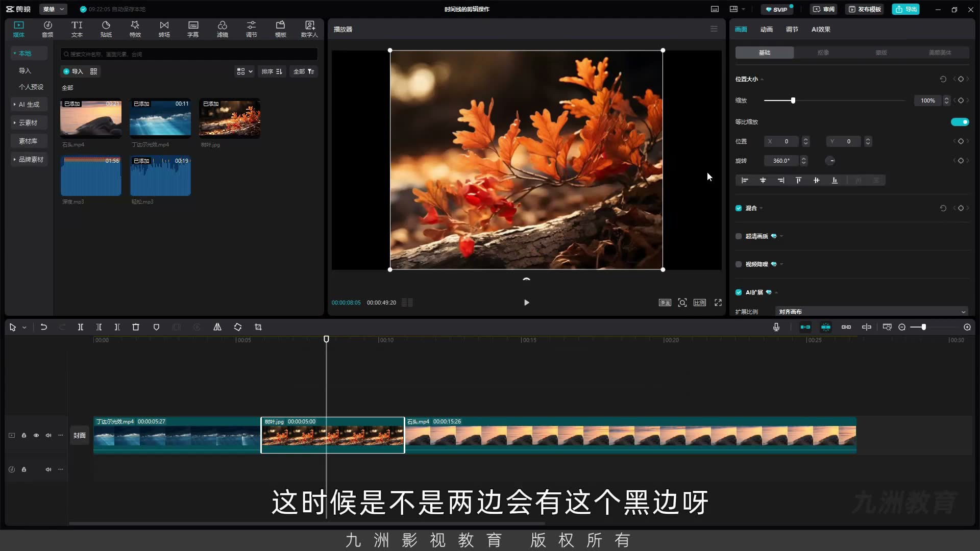The height and width of the screenshot is (551, 980).
Task: Open the filter All (全部) dropdown
Action: pyautogui.click(x=304, y=71)
